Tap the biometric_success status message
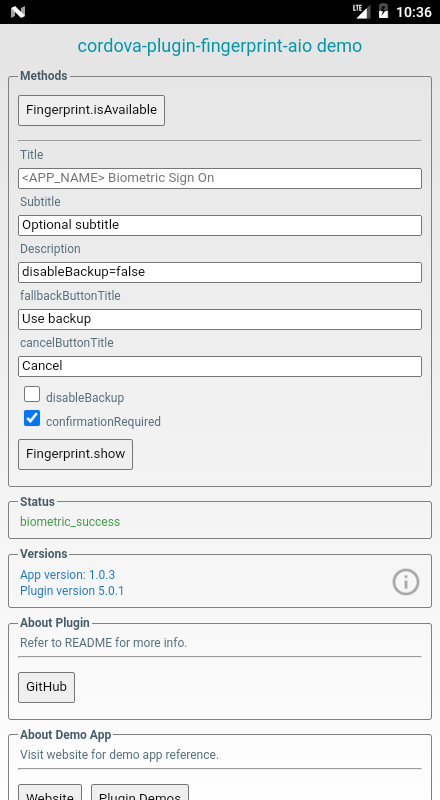This screenshot has height=800, width=440. click(x=70, y=522)
